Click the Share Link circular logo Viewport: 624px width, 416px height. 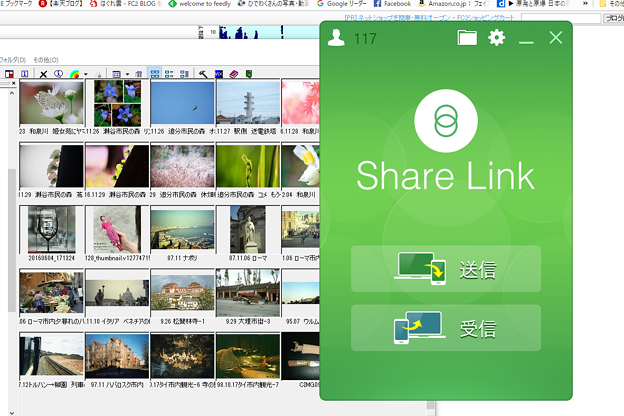pyautogui.click(x=446, y=121)
